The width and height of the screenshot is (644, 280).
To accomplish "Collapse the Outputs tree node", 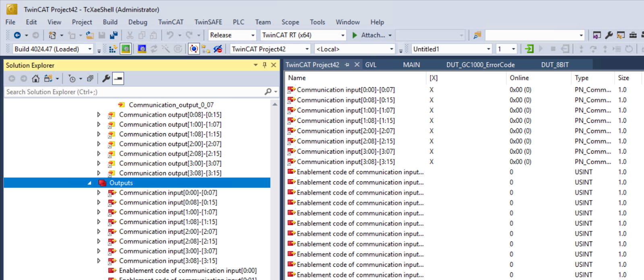I will click(x=89, y=183).
